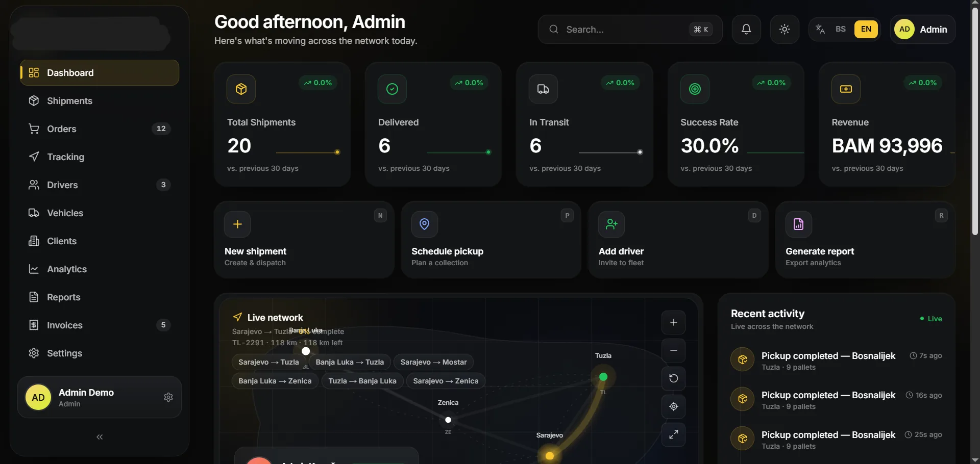
Task: Click the Tuzla green map node
Action: pos(603,377)
